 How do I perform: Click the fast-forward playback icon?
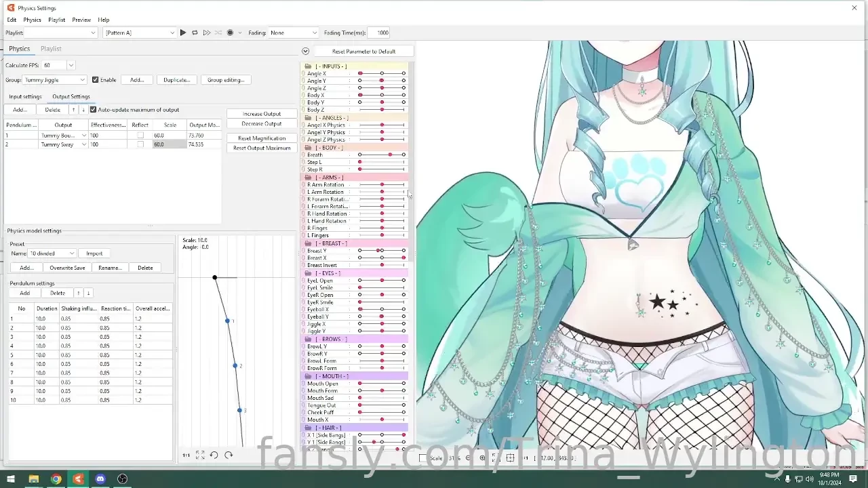coord(207,32)
